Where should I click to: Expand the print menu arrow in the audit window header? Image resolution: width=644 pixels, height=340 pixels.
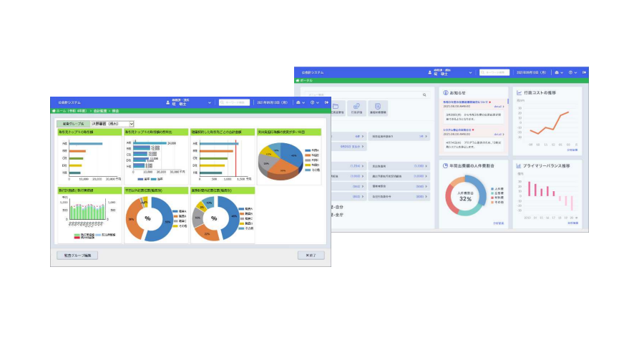(x=303, y=102)
